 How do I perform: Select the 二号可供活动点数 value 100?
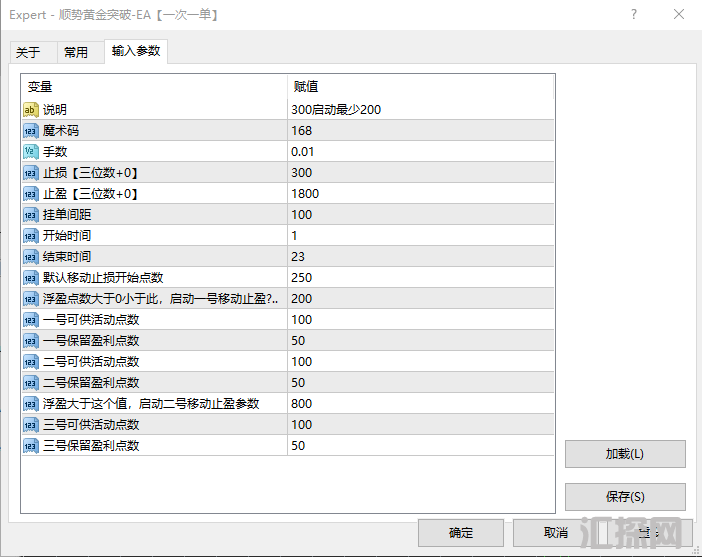pos(420,362)
